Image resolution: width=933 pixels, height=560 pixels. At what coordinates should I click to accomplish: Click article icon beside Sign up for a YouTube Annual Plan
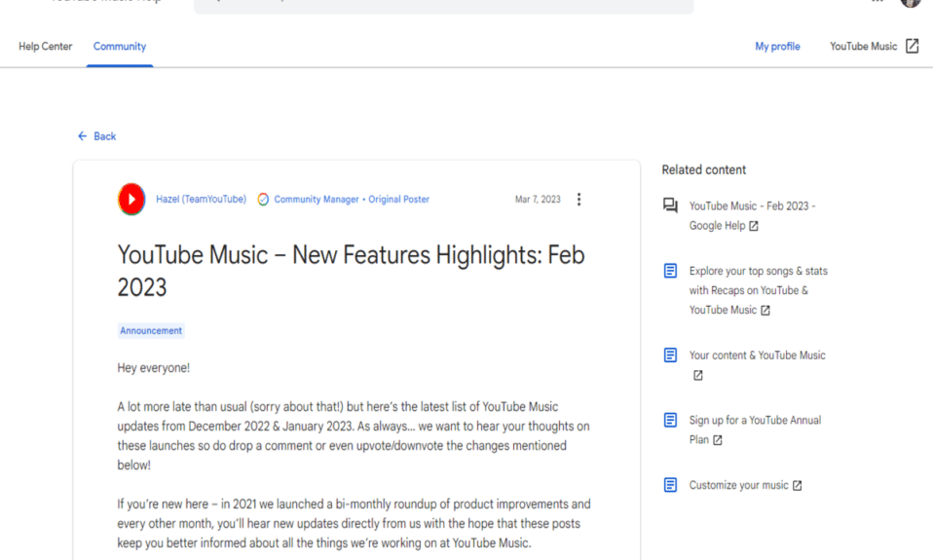(671, 420)
